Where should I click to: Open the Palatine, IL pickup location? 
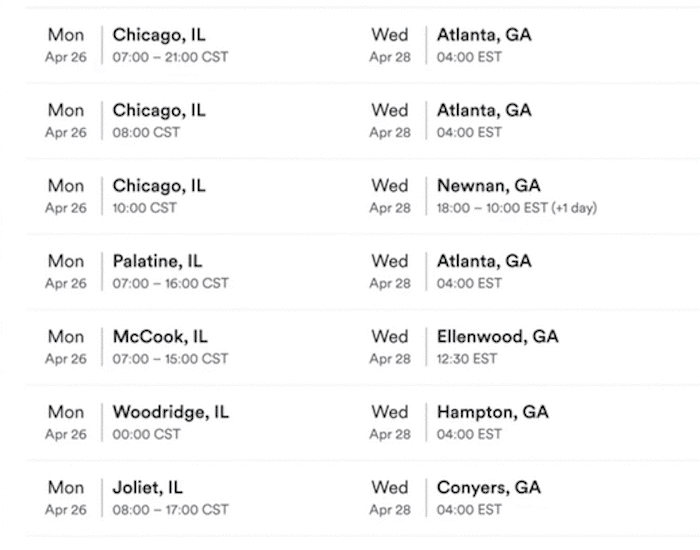[x=157, y=261]
